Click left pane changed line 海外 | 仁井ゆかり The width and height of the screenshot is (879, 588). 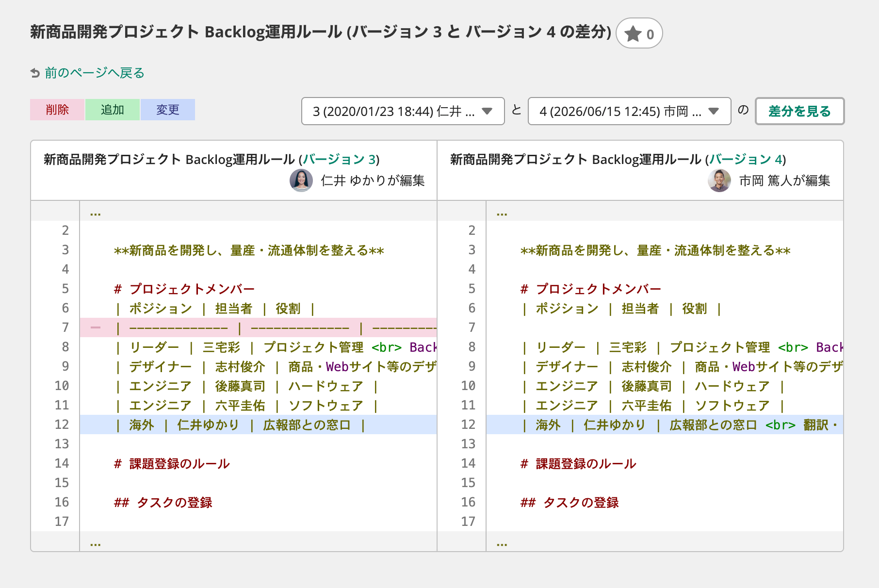pos(258,425)
